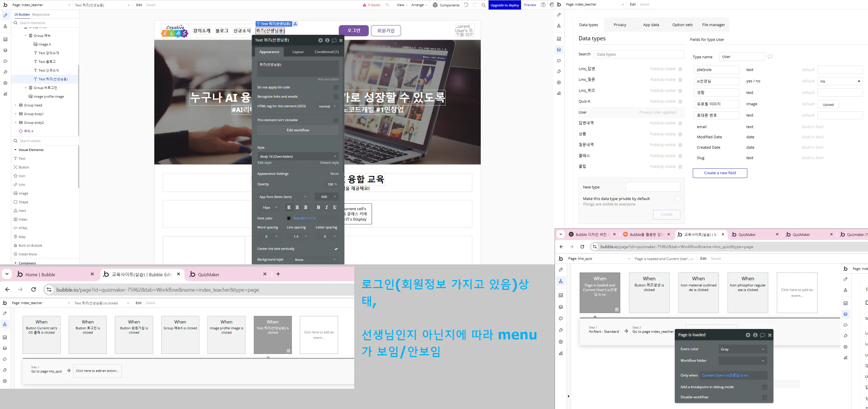This screenshot has width=868, height=409.
Task: Open Plugins icon in top-left index_teacher editor sidebar
Action: 5,72
